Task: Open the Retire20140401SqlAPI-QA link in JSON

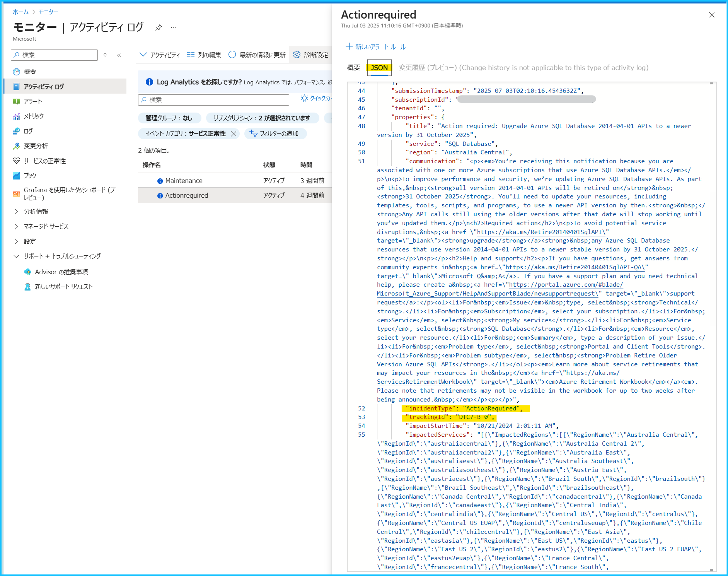Action: [x=575, y=267]
